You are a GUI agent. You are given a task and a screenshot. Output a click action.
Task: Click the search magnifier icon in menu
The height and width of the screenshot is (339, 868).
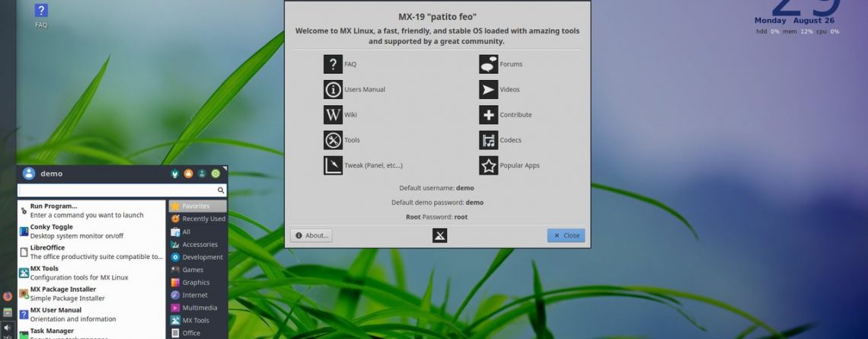(x=221, y=190)
